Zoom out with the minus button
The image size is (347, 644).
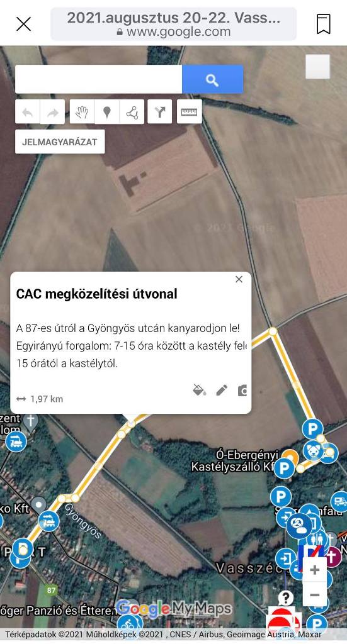tap(315, 595)
